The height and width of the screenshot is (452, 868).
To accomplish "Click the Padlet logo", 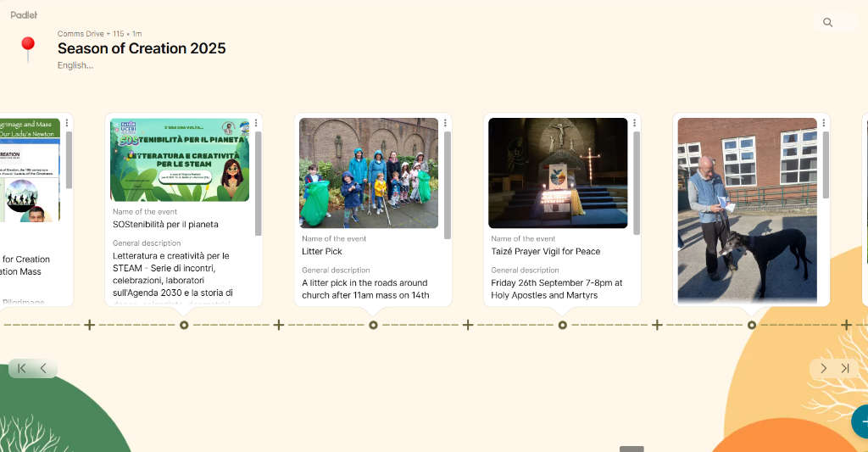I will tap(24, 15).
